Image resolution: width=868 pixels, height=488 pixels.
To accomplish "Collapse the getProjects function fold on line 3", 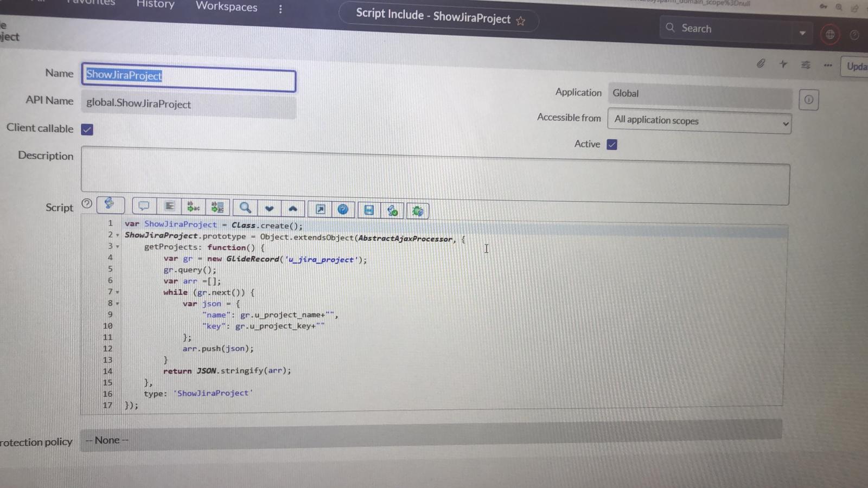I will point(118,247).
